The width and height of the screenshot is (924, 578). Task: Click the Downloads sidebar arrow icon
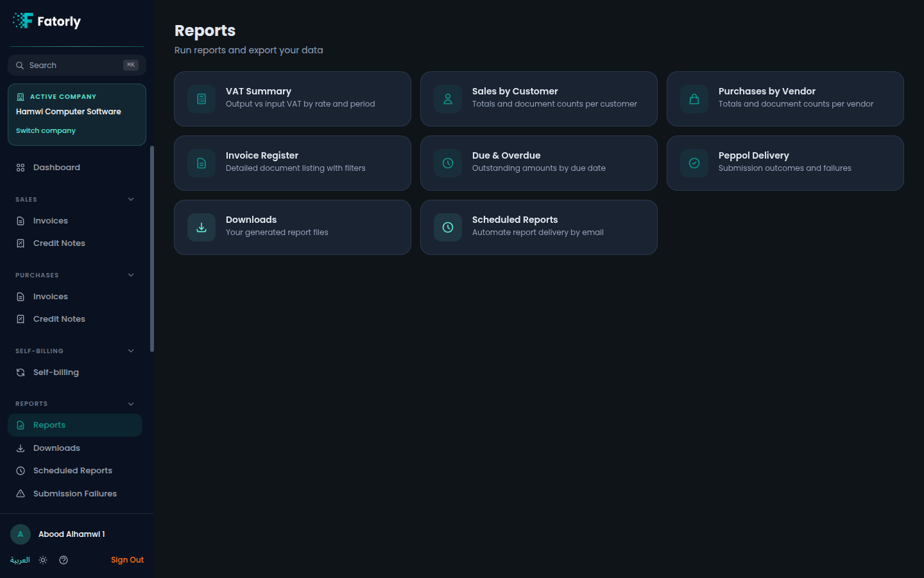tap(21, 448)
